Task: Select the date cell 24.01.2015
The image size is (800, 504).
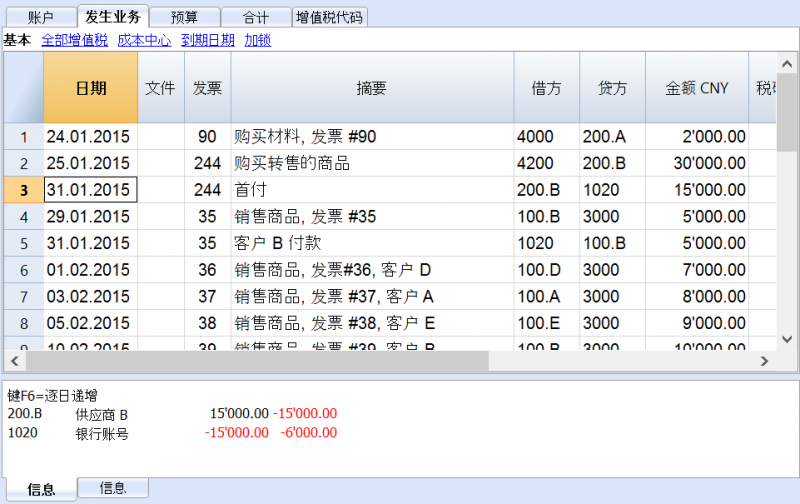Action: [x=91, y=137]
